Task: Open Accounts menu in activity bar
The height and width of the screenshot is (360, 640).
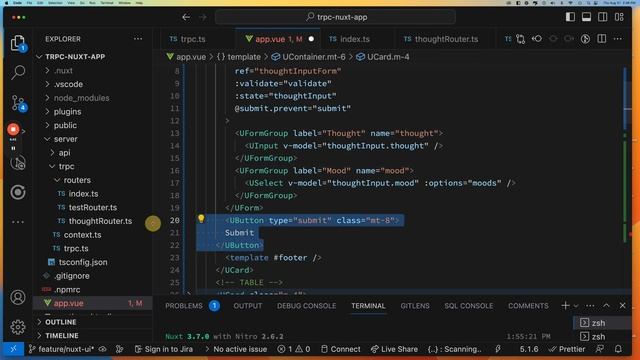Action: point(18,297)
